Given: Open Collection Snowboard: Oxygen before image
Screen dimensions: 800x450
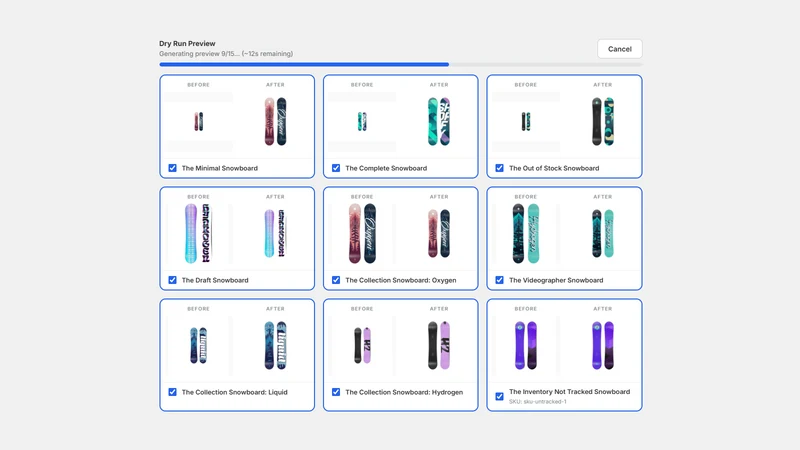Looking at the screenshot, I should click(x=362, y=234).
